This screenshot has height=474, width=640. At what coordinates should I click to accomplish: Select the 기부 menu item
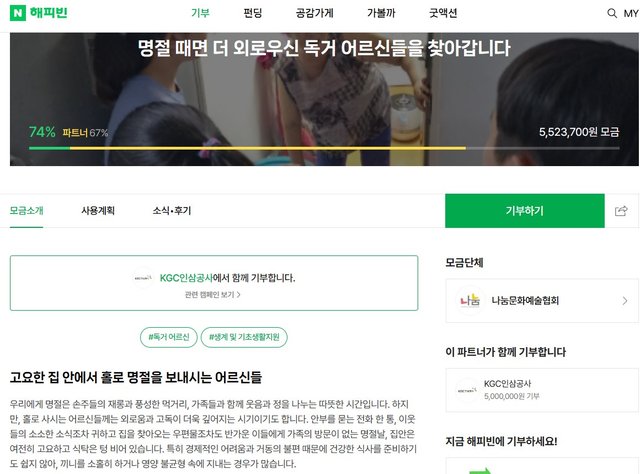tap(200, 13)
